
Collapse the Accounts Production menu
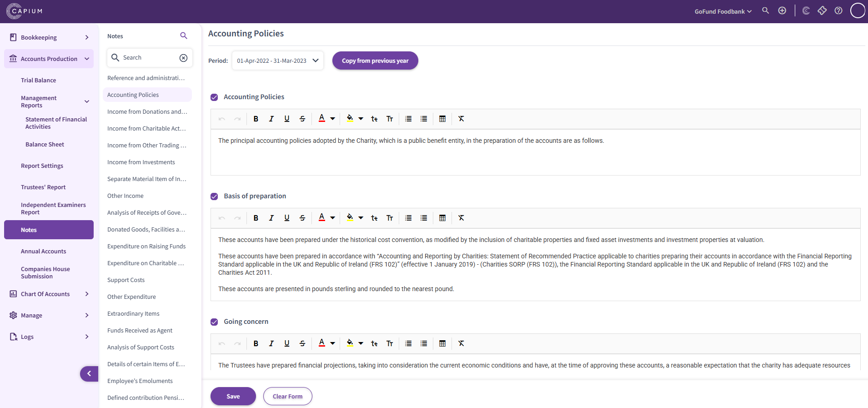coord(49,59)
